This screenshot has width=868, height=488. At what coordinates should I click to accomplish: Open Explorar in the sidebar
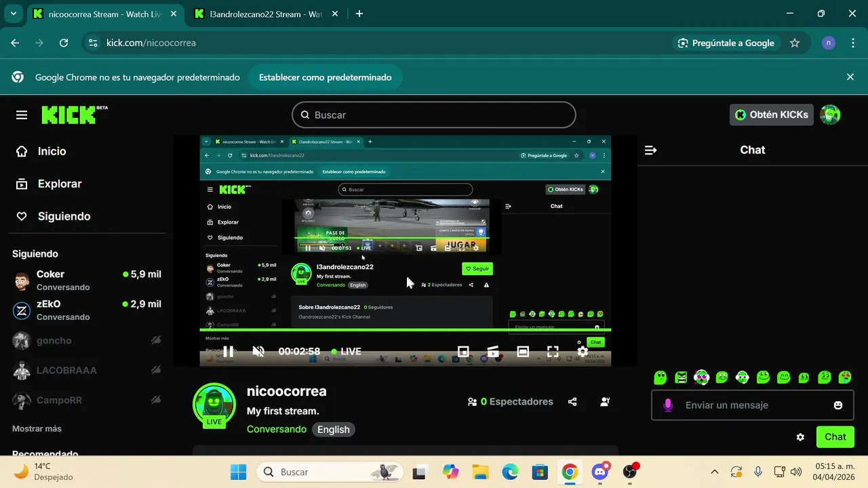(48, 184)
